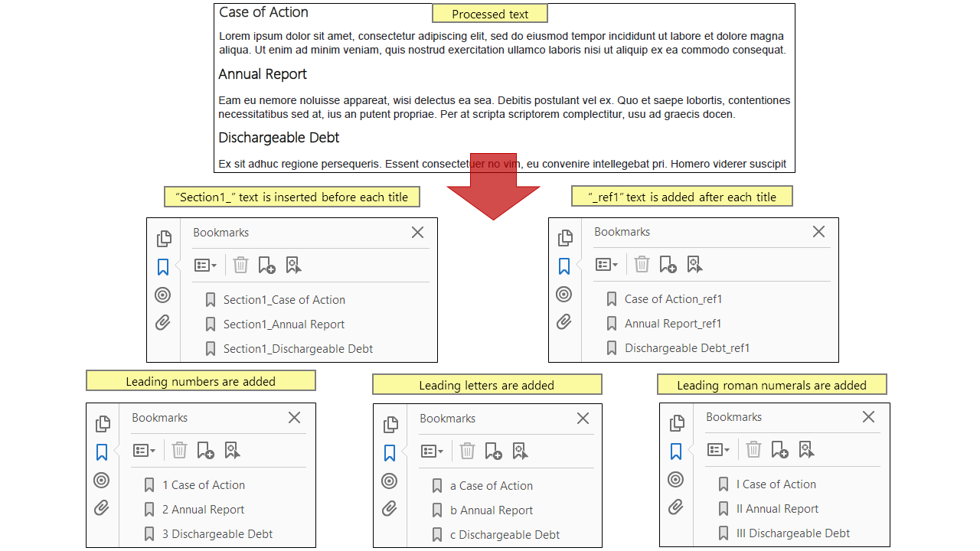Select the "2 Annual Report" bookmark
Image resolution: width=980 pixels, height=551 pixels.
point(203,509)
